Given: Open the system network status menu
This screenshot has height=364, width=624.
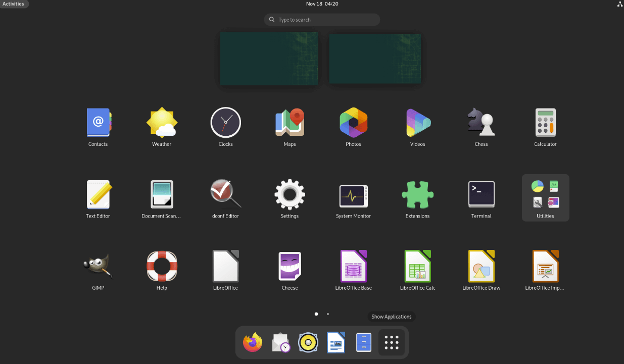Looking at the screenshot, I should [619, 4].
